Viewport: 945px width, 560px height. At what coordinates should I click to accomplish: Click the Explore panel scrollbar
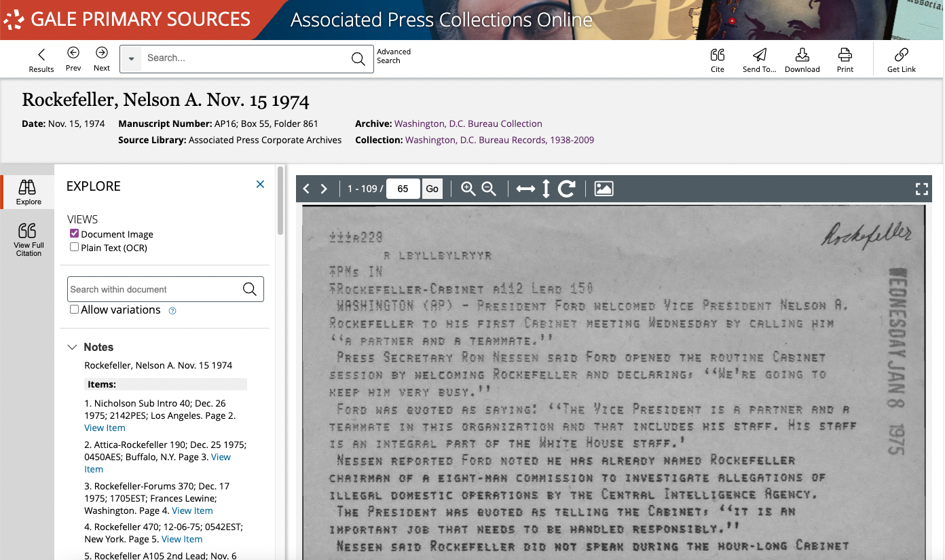pos(280,201)
